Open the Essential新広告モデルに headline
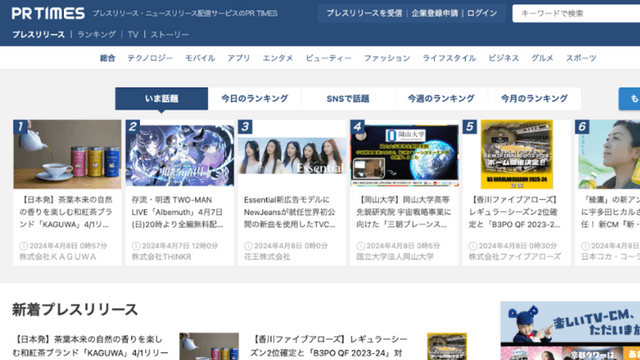The image size is (640, 360). [290, 212]
